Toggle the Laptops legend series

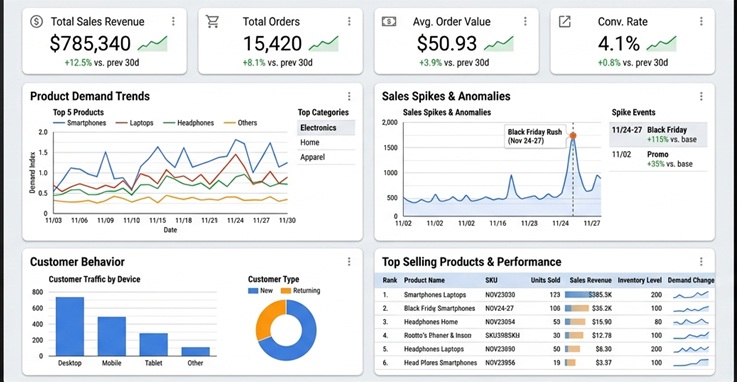pyautogui.click(x=135, y=123)
